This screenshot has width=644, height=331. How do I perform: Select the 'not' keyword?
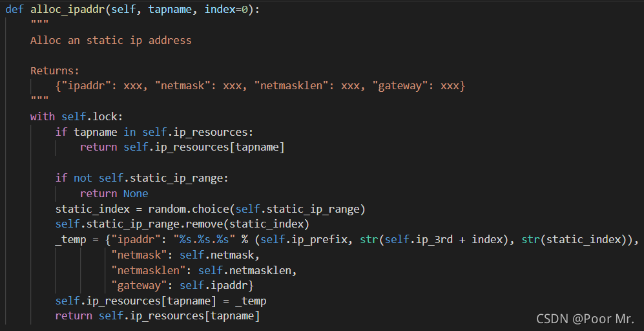pyautogui.click(x=83, y=178)
